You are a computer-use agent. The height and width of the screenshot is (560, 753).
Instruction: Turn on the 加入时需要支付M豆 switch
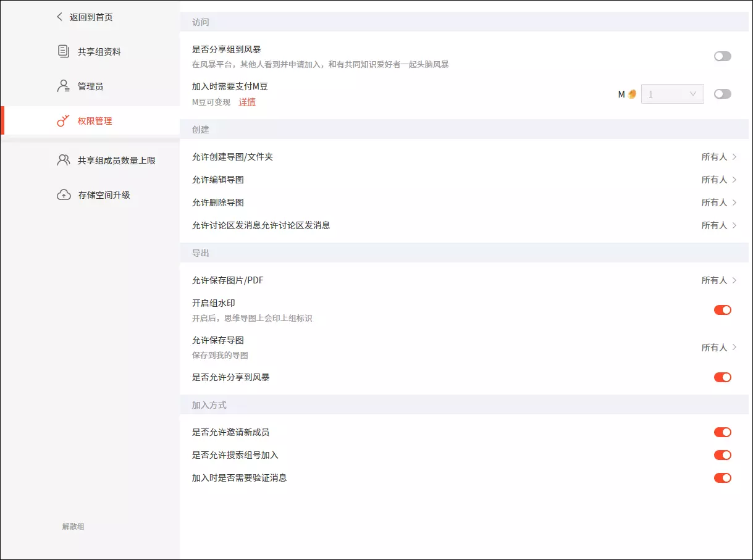[722, 94]
